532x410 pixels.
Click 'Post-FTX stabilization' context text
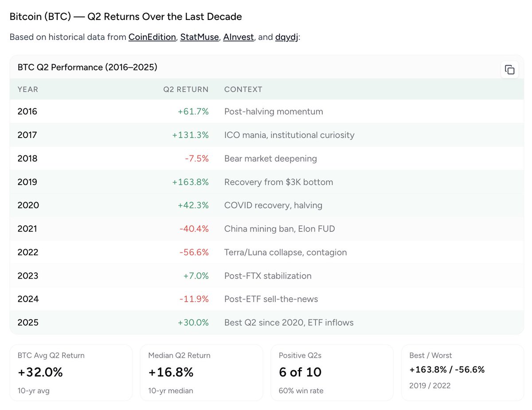pos(268,276)
